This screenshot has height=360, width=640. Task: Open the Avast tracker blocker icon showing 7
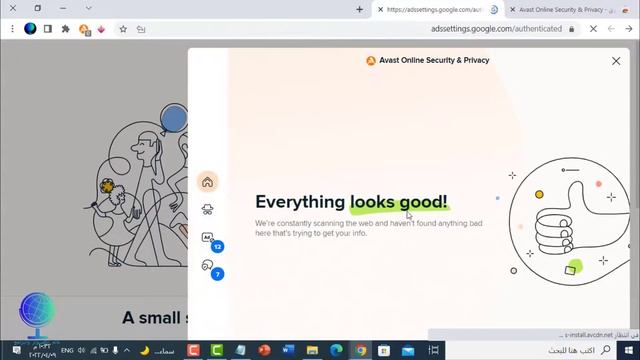[207, 265]
